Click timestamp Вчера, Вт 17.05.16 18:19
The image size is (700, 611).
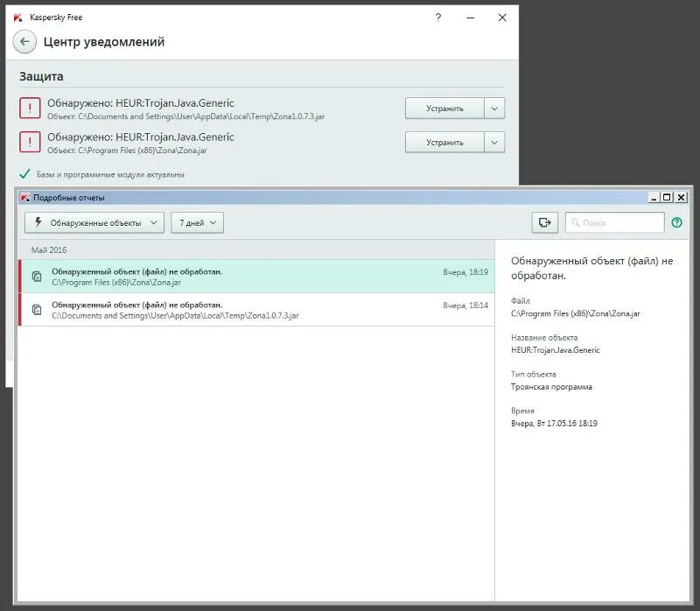(554, 424)
